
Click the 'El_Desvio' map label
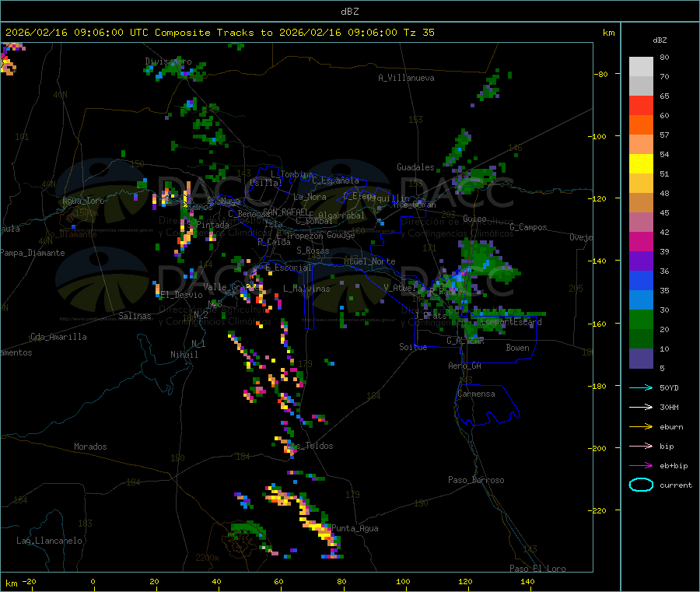182,295
